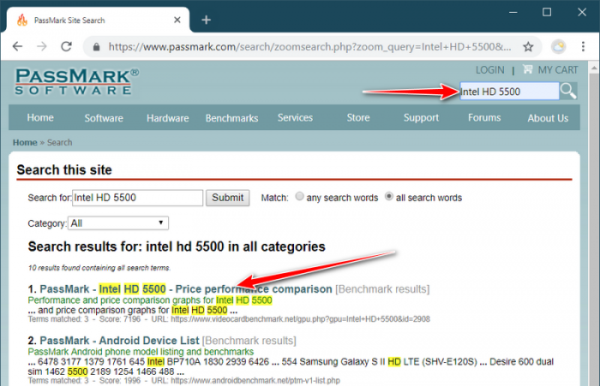Click 'Performance and price comparison graphs' green text

pos(150,300)
